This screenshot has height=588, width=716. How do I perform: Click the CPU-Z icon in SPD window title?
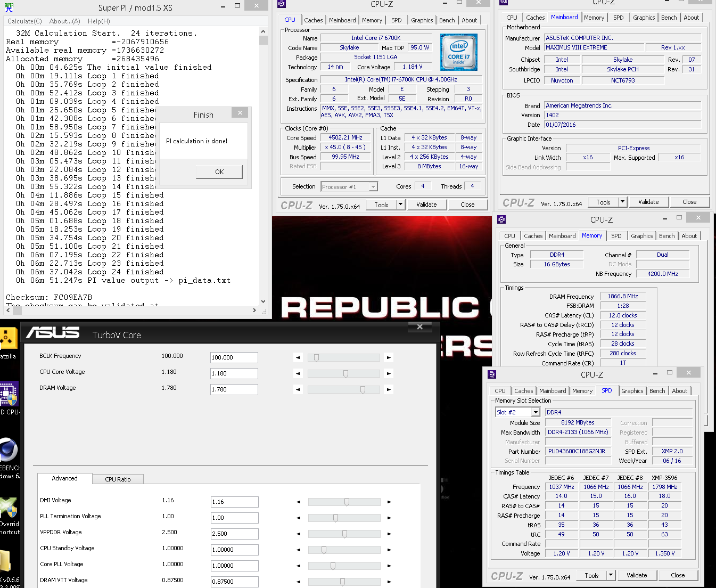click(492, 374)
